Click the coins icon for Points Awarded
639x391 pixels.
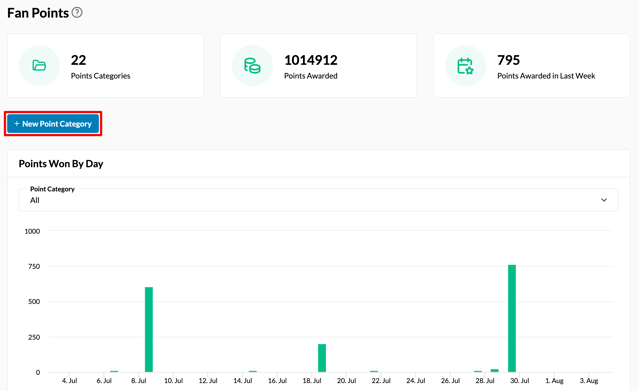tap(252, 66)
